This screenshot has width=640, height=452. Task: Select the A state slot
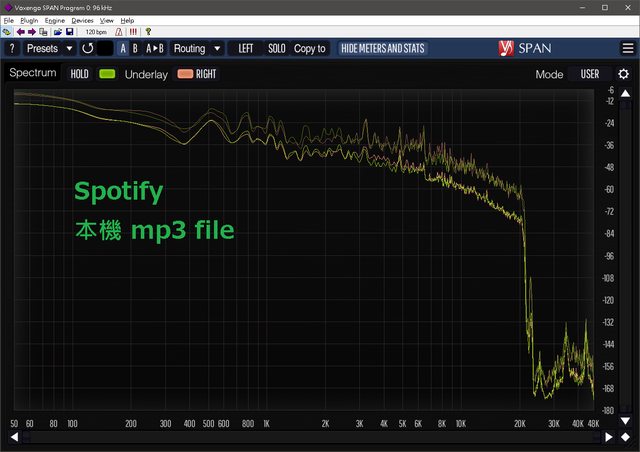coord(123,48)
